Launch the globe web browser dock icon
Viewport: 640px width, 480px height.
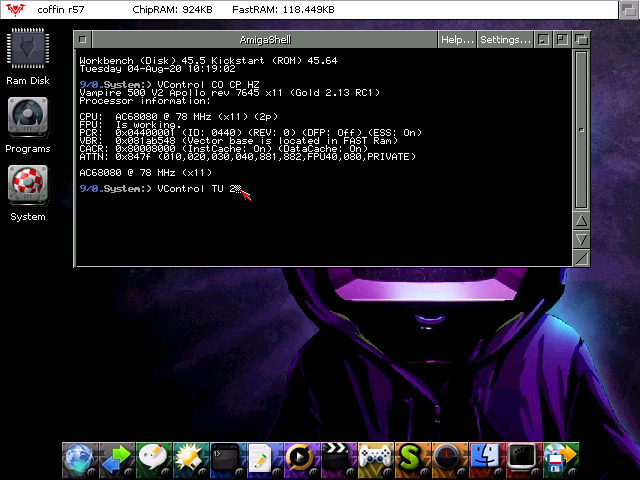(x=80, y=460)
